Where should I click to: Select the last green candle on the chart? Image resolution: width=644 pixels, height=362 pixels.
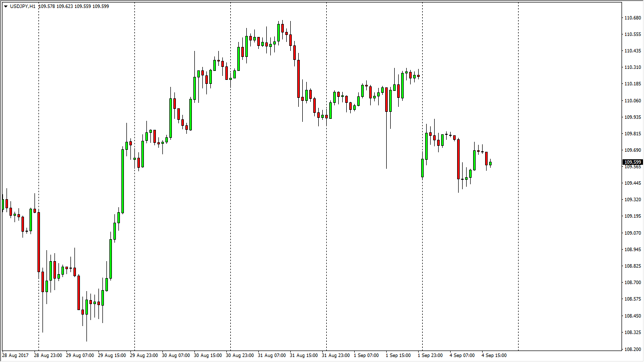[490, 163]
